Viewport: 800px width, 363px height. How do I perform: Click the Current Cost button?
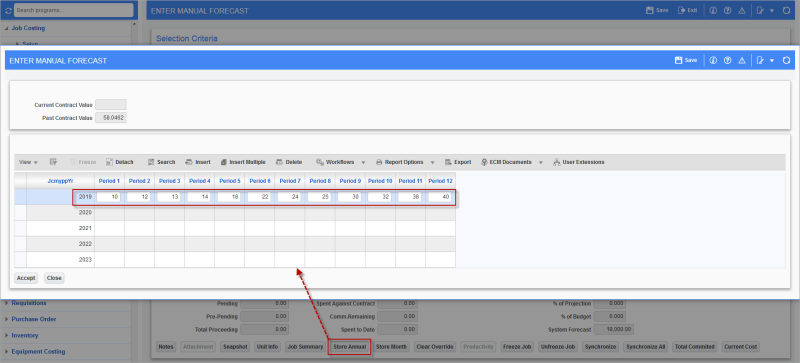(x=741, y=347)
